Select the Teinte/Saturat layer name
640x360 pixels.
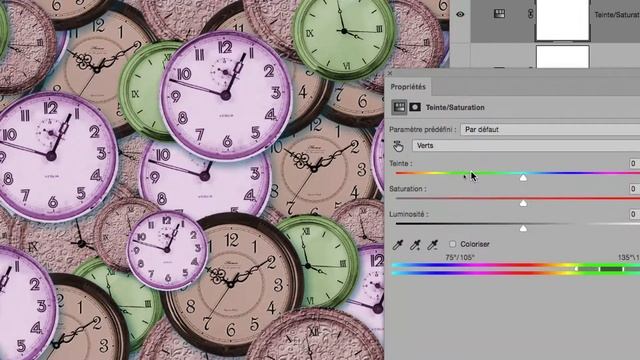(x=617, y=15)
